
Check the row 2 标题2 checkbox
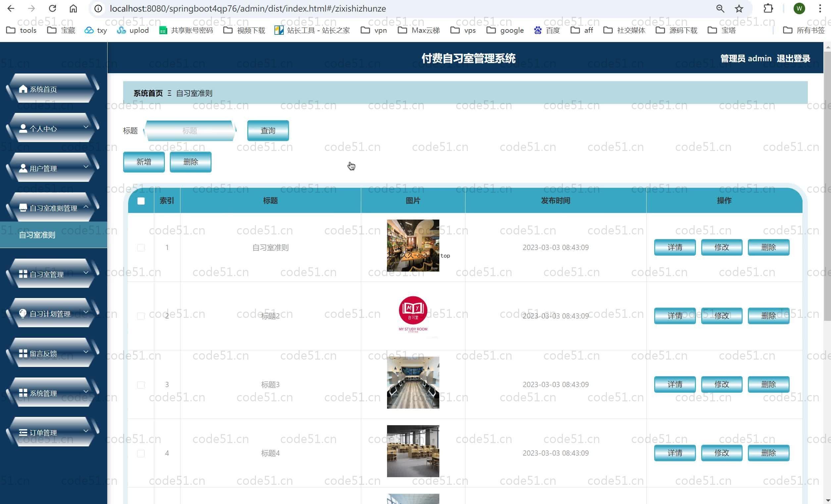pos(141,316)
